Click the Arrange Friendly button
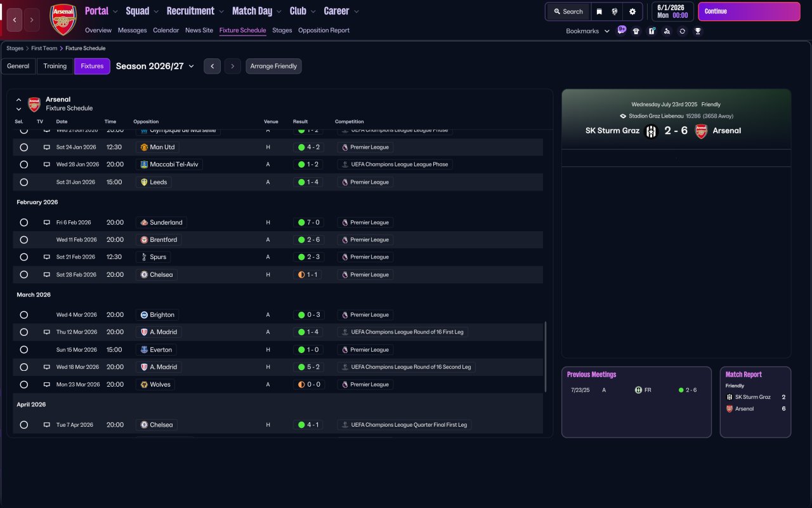Screen dimensions: 812x508 273,66
